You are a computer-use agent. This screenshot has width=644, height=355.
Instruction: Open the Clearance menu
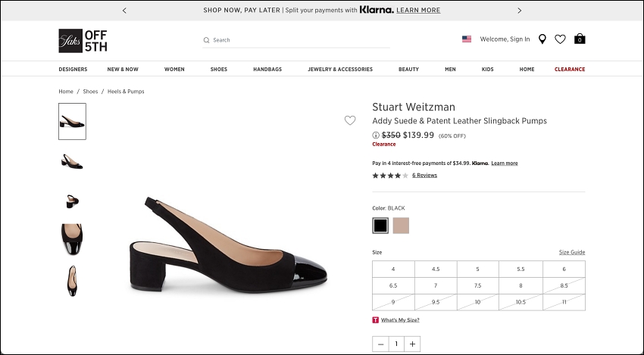570,70
